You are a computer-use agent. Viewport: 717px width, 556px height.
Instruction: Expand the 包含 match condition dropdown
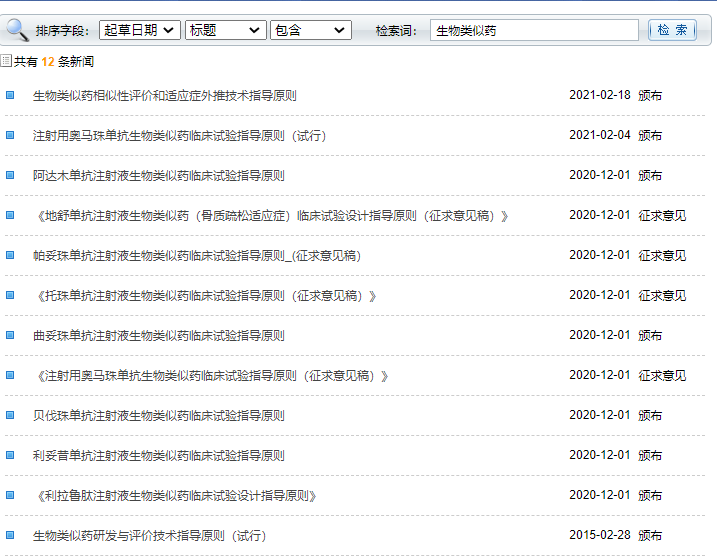[311, 30]
